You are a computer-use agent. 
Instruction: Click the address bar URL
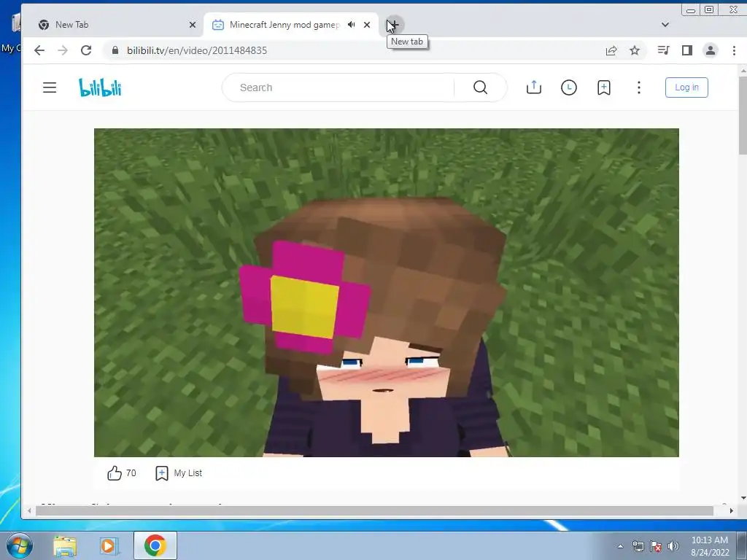point(197,50)
